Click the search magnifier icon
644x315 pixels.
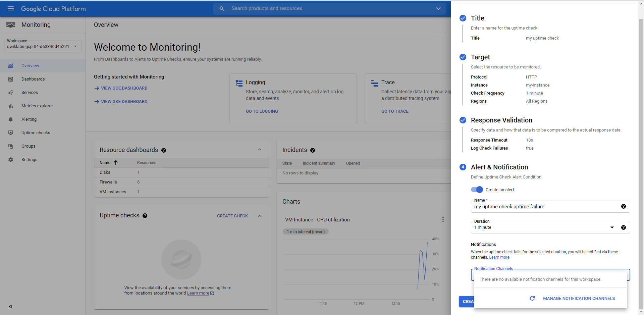pyautogui.click(x=222, y=9)
